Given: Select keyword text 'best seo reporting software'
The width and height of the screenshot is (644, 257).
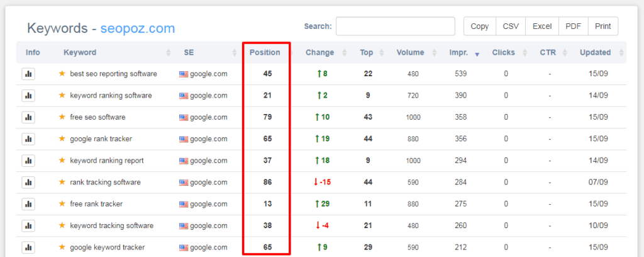Looking at the screenshot, I should coord(114,74).
